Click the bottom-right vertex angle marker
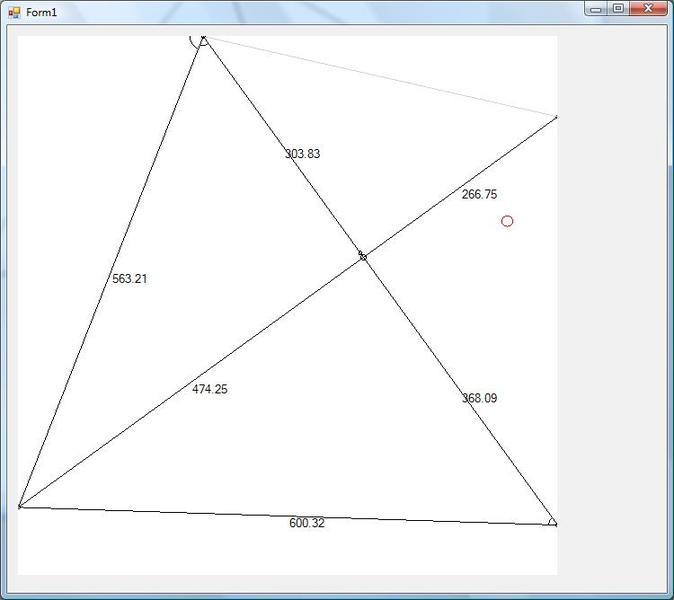This screenshot has width=674, height=600. pyautogui.click(x=553, y=522)
